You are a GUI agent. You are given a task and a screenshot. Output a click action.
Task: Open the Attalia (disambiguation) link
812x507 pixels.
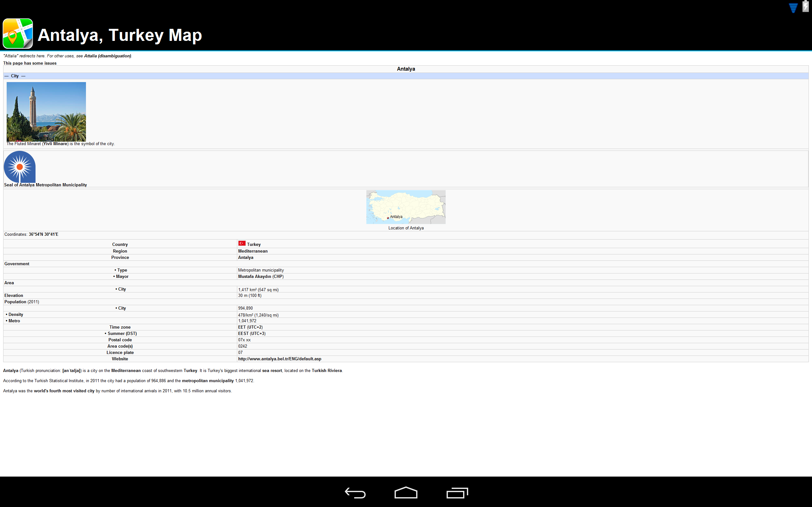point(108,56)
